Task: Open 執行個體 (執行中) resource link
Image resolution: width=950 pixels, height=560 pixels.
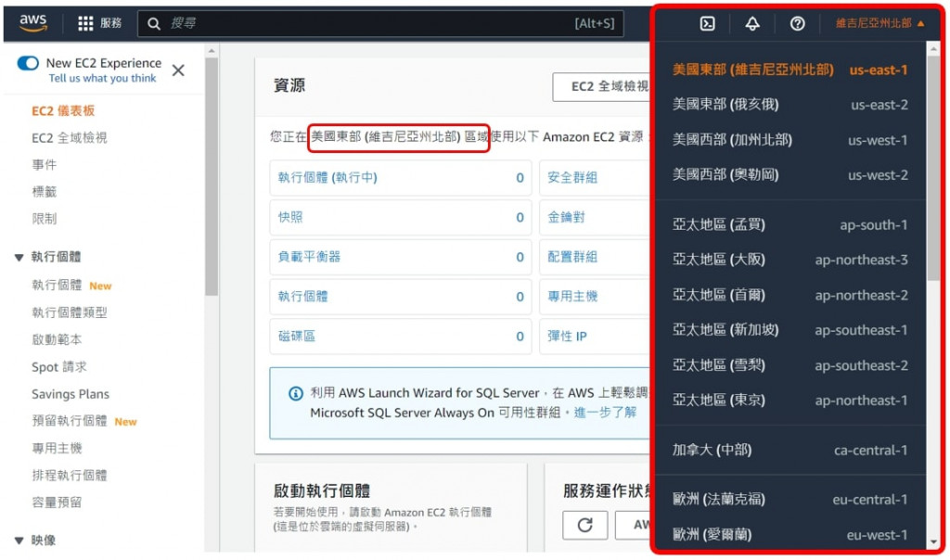Action: 327,177
